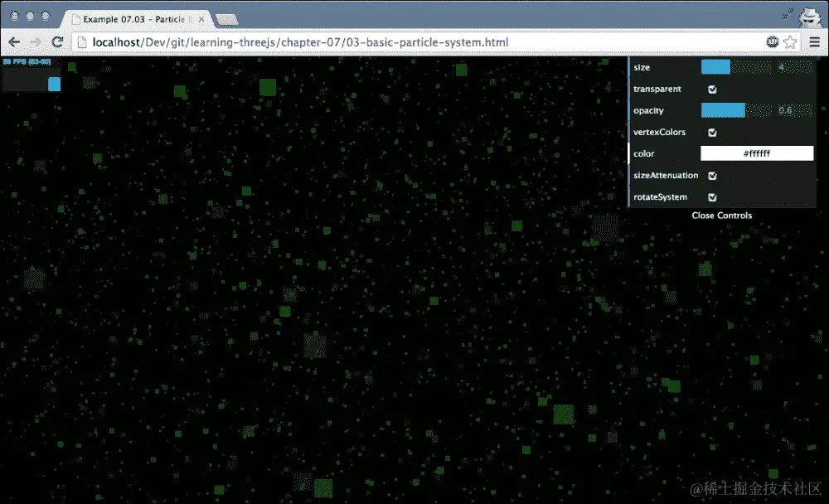Disable the vertexColors checkbox
The width and height of the screenshot is (829, 504).
point(710,132)
